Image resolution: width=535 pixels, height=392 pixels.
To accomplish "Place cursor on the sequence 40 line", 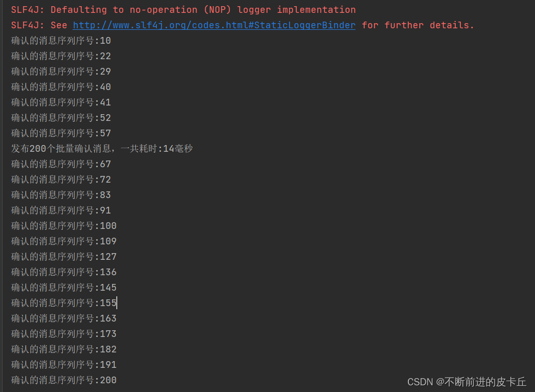I will tap(61, 87).
